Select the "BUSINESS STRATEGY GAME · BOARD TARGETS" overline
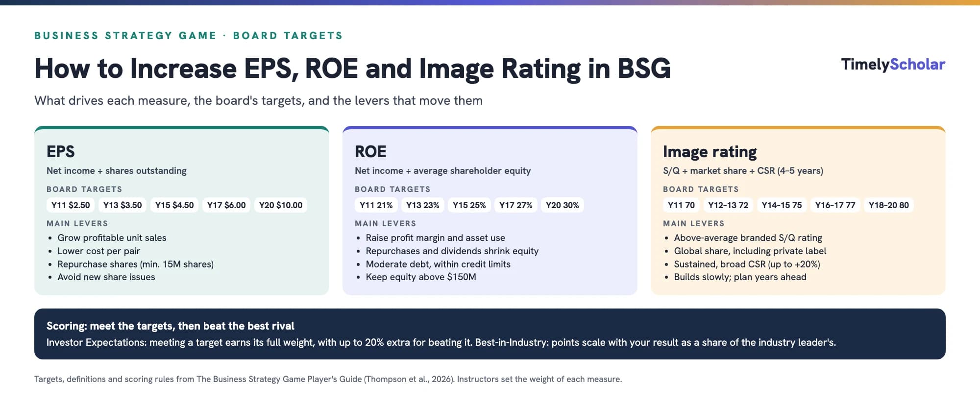 [189, 36]
